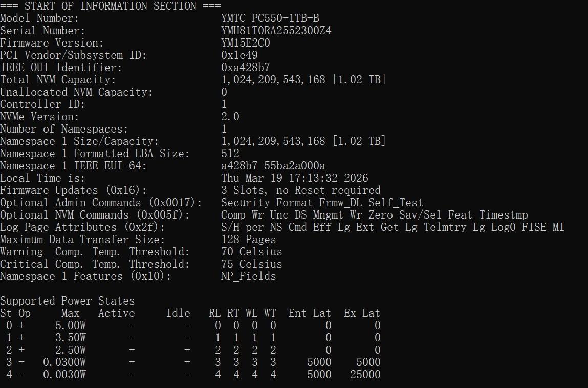Click the 'Supported Power States' heading
The height and width of the screenshot is (388, 588).
click(x=68, y=301)
